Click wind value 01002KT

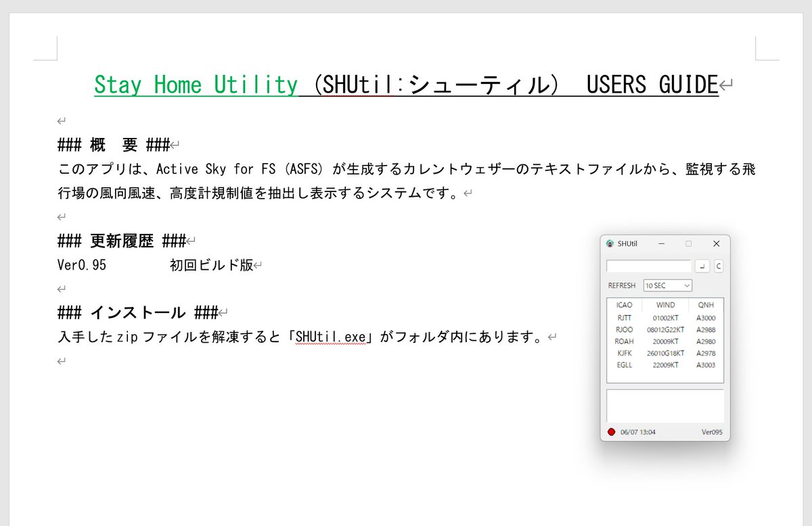(x=665, y=318)
